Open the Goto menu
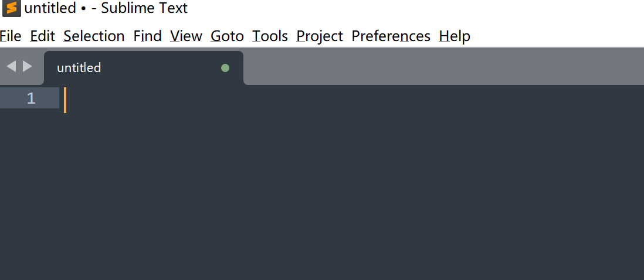644x280 pixels. (227, 36)
